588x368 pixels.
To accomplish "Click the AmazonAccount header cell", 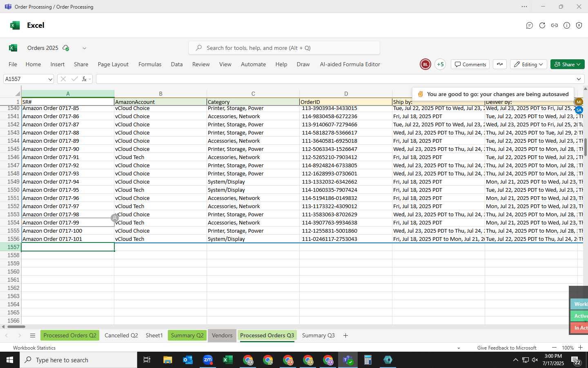I will (160, 102).
